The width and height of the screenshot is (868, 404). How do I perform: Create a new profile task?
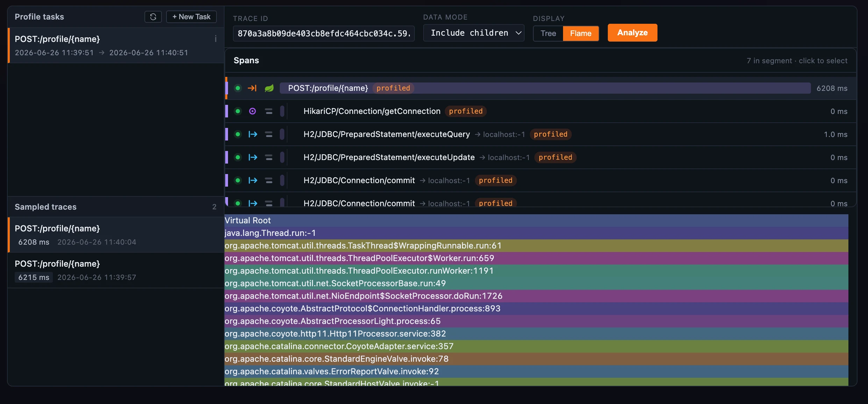(191, 17)
